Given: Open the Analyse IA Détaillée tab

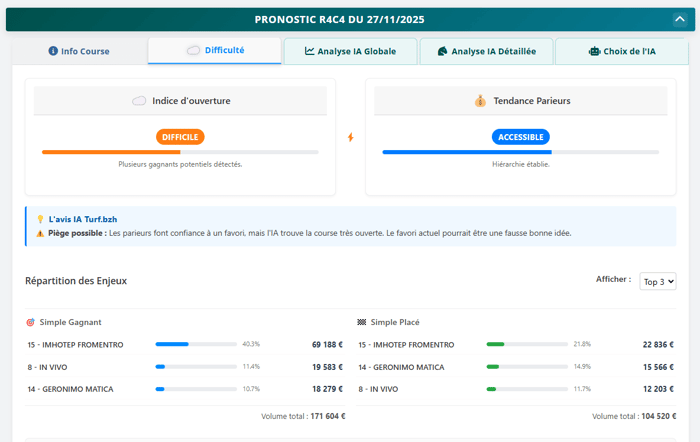Looking at the screenshot, I should tap(486, 51).
